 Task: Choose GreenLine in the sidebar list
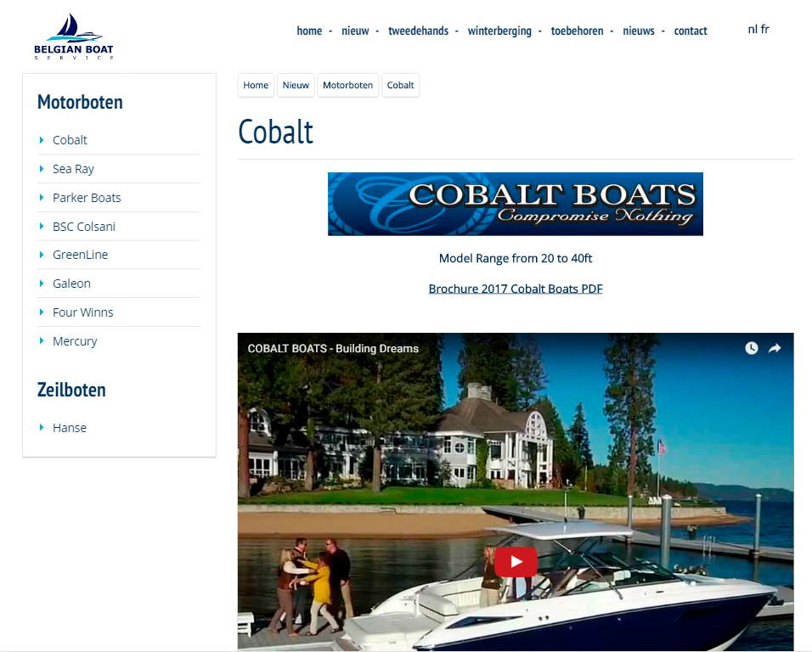(x=81, y=255)
